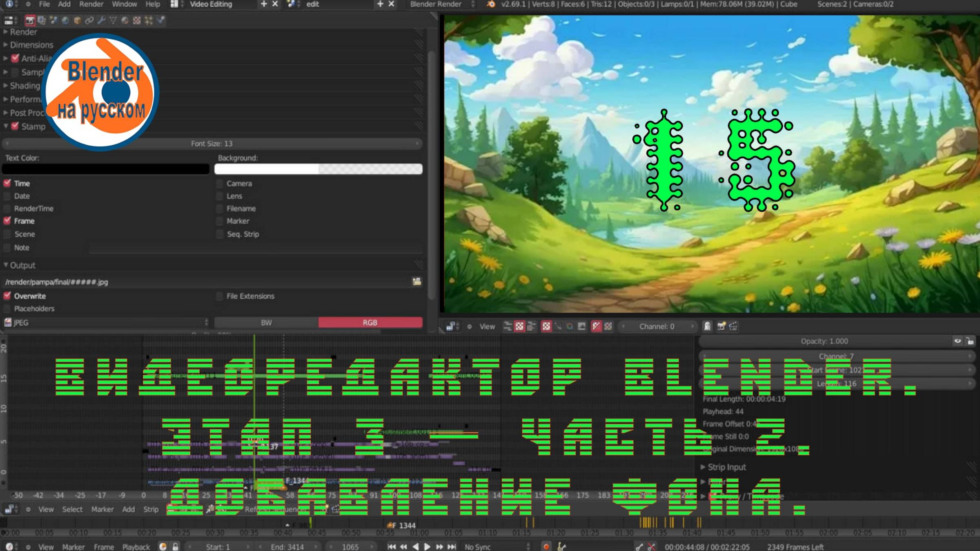Disable the Frame stamp checkbox

[7, 221]
